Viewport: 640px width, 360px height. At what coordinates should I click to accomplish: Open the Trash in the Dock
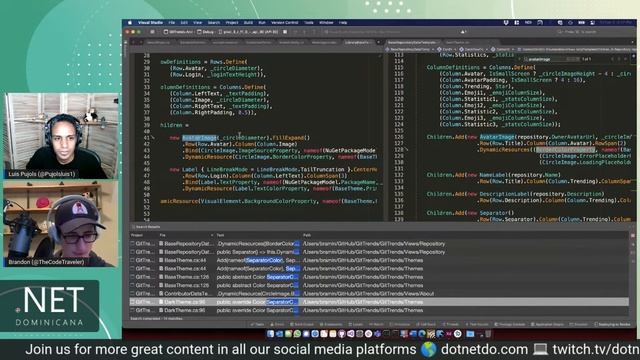488,334
